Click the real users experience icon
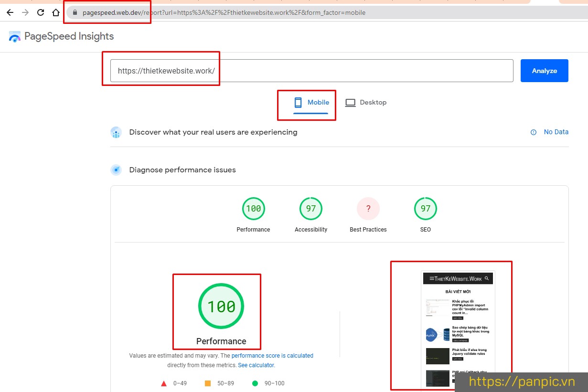 (116, 132)
